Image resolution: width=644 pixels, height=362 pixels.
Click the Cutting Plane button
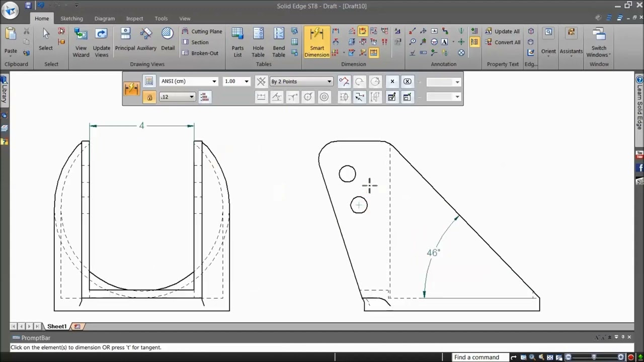coord(202,31)
